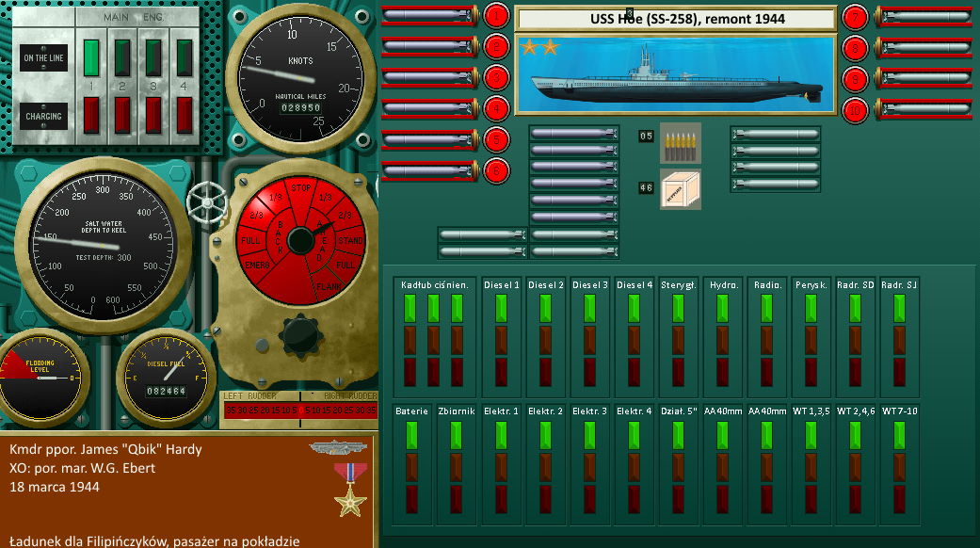This screenshot has width=980, height=548.
Task: Turn the white valve wheel
Action: [201, 201]
